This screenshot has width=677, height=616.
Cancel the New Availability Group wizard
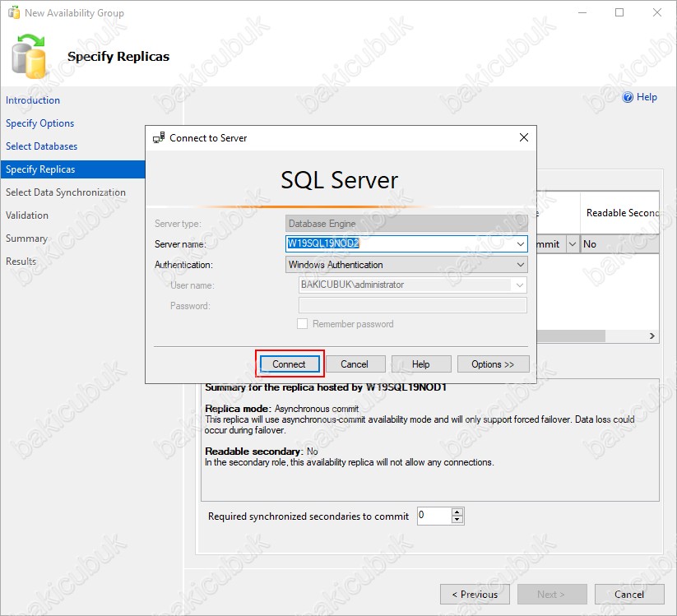tap(629, 595)
